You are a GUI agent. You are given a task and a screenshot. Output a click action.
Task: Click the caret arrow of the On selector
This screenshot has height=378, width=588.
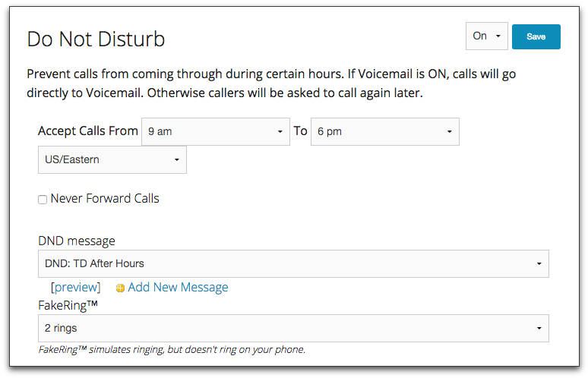coord(498,36)
